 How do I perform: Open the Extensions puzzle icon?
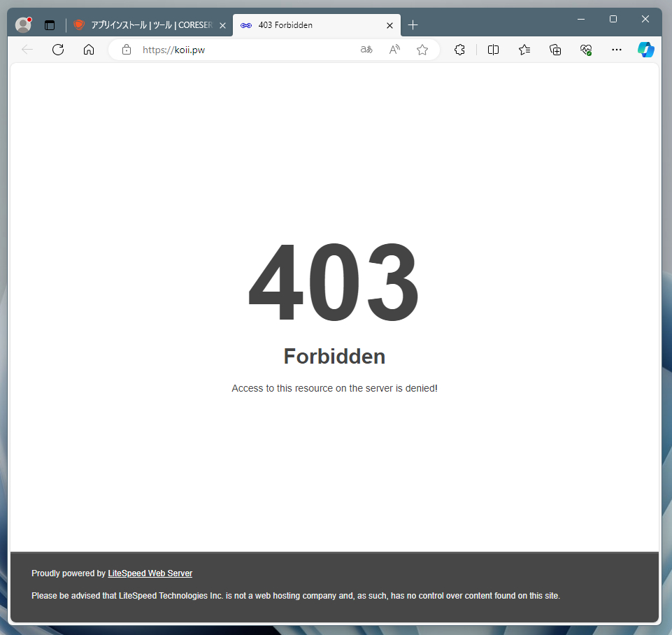(x=459, y=50)
